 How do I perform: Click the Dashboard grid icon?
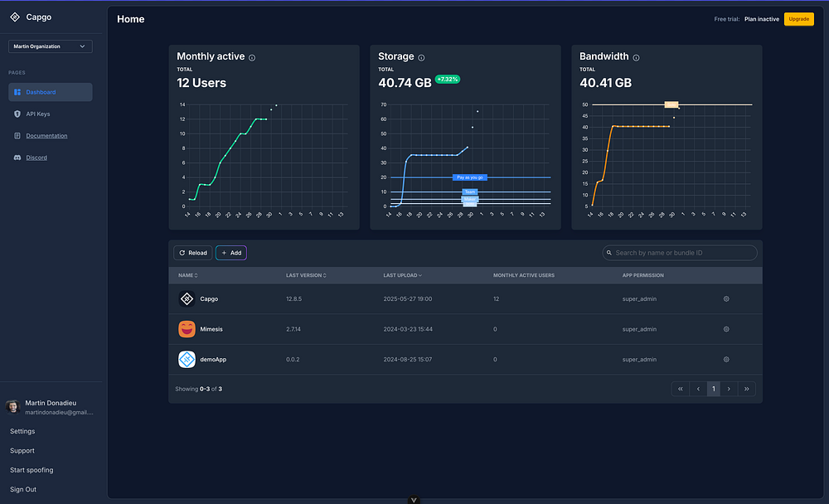coord(17,92)
